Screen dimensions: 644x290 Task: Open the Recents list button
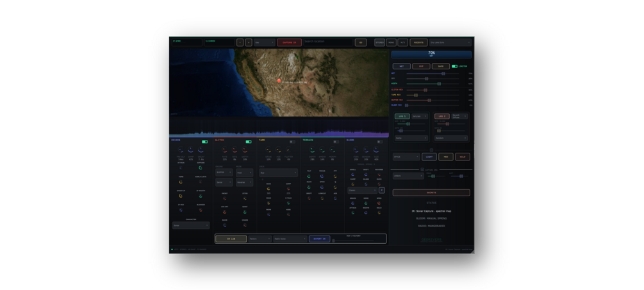418,42
